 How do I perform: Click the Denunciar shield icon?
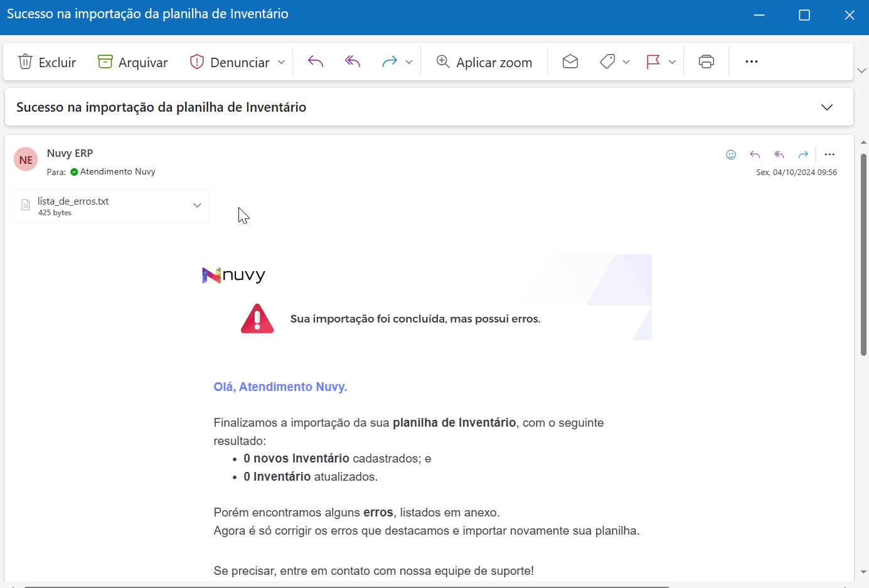pyautogui.click(x=197, y=61)
